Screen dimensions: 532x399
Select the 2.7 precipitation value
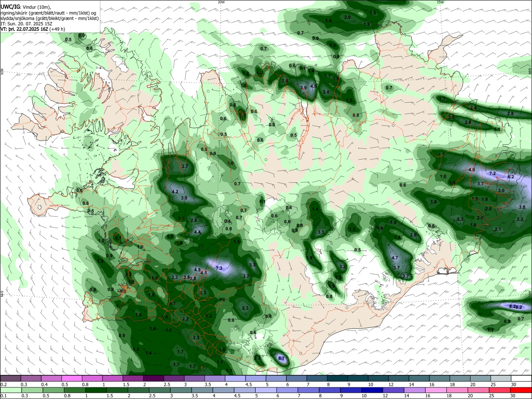185,166
